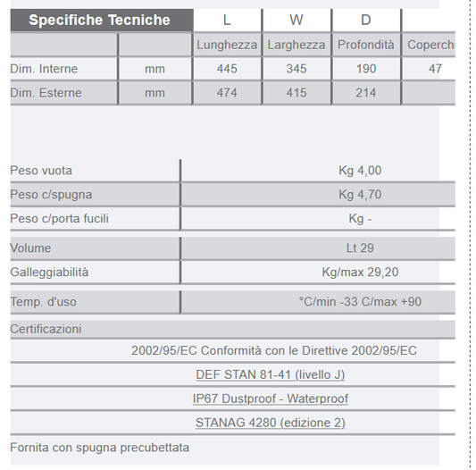The image size is (476, 470).
Task: Select the W column header
Action: point(296,20)
